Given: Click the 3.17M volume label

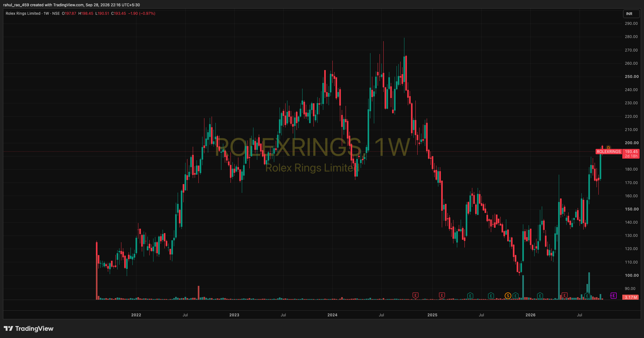Looking at the screenshot, I should point(631,297).
